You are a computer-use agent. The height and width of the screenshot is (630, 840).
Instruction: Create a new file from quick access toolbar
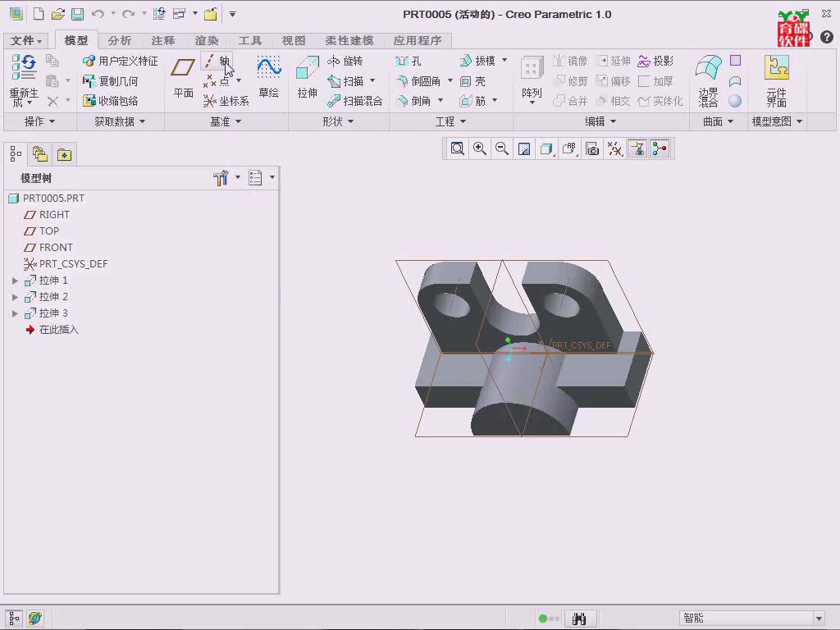pos(39,14)
